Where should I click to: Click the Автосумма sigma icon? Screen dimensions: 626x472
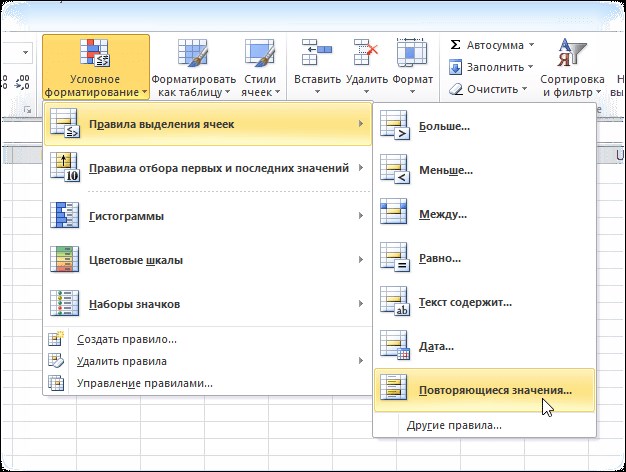click(x=455, y=45)
